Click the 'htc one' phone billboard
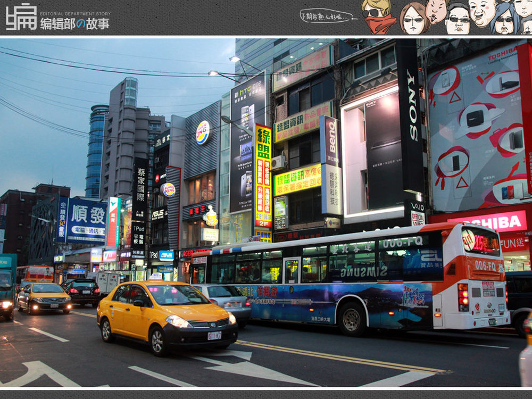 (248, 143)
